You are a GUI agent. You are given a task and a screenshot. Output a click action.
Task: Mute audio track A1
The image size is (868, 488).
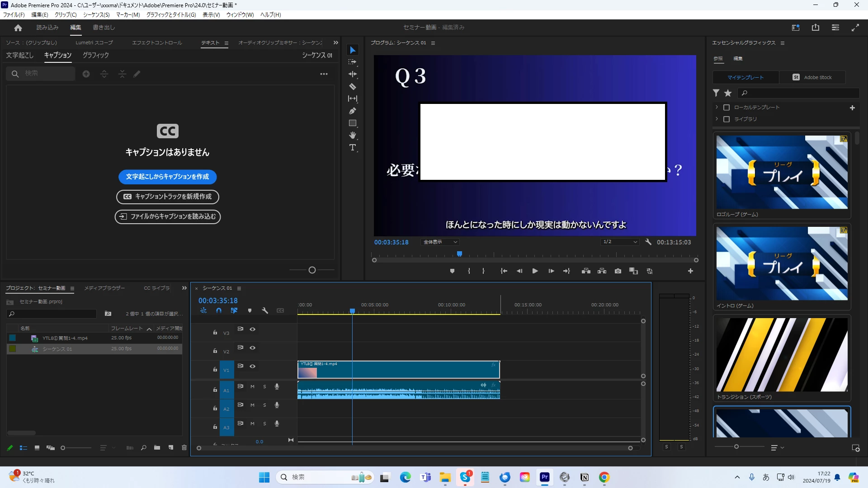[253, 387]
